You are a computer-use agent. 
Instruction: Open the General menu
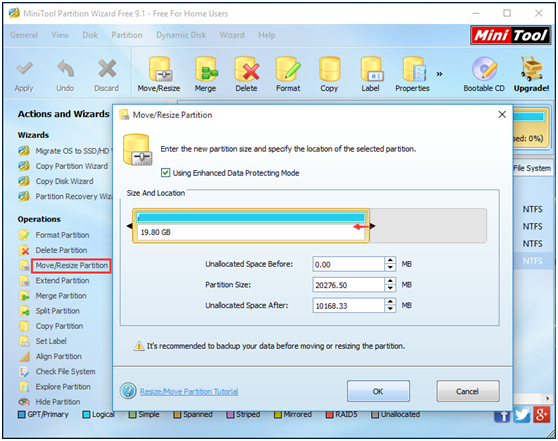click(24, 35)
